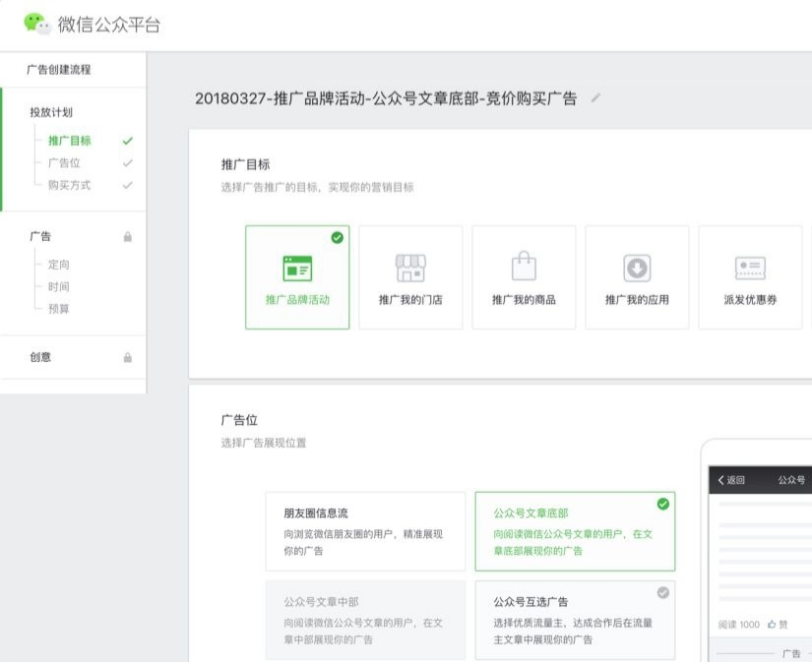The image size is (812, 662).
Task: Click the brand activity window icon
Action: pyautogui.click(x=297, y=269)
